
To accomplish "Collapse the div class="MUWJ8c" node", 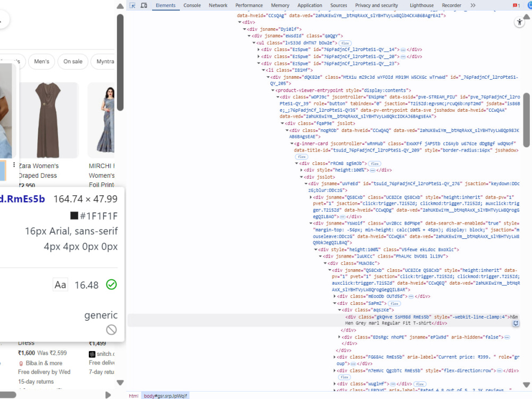I will pos(325,263).
